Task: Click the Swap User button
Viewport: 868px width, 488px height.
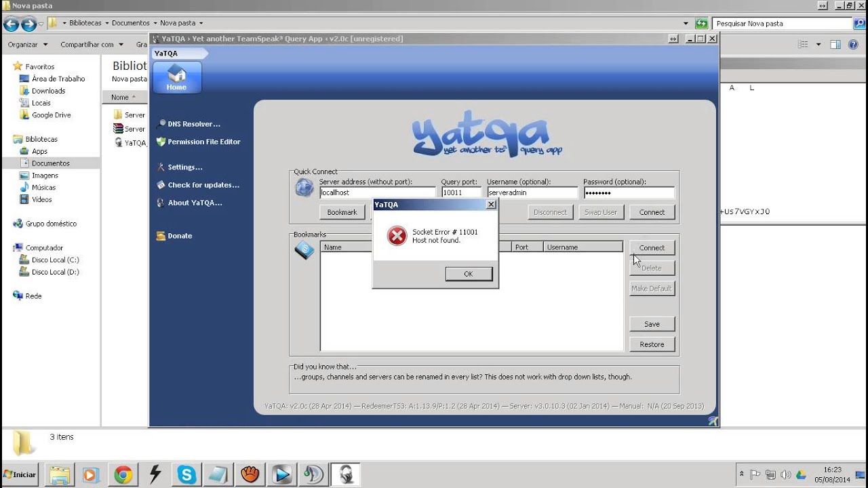Action: point(601,212)
